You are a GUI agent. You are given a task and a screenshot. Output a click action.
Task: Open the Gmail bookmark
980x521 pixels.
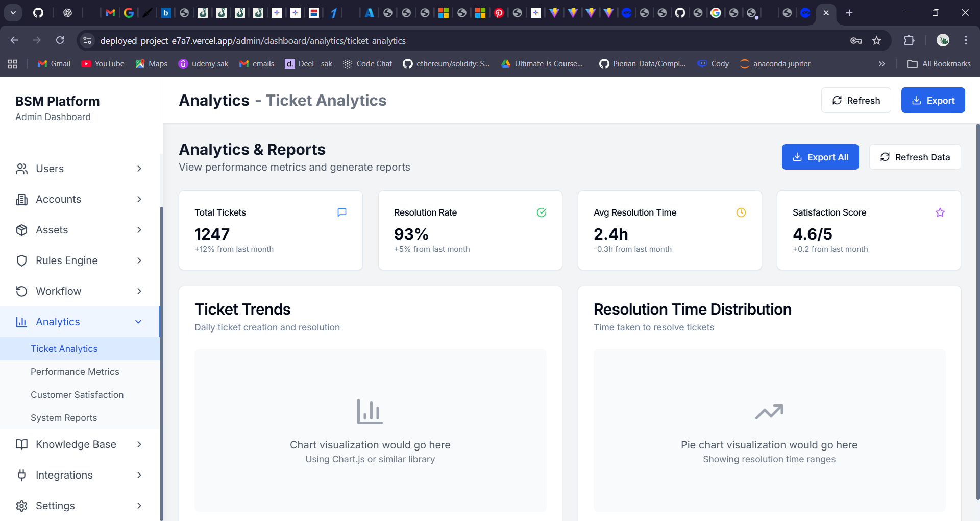click(54, 64)
